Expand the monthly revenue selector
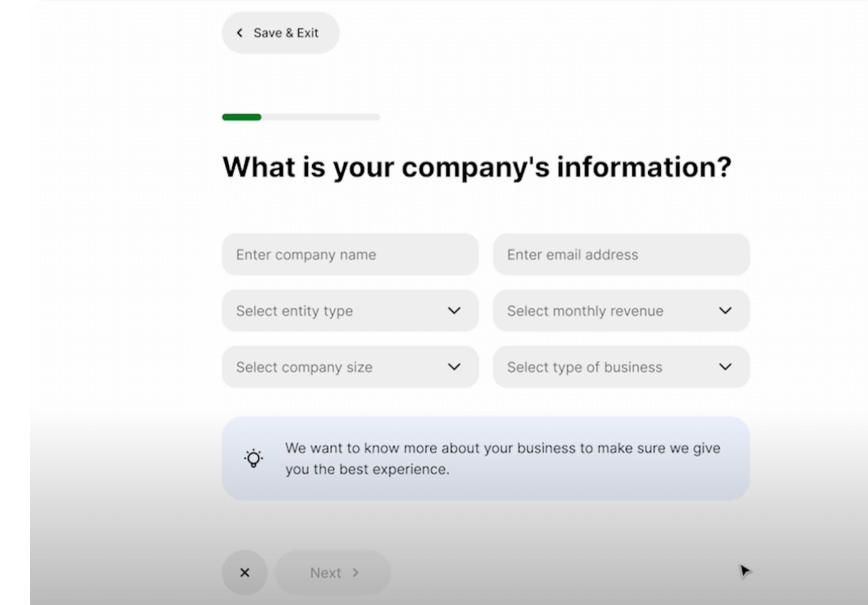Viewport: 868px width, 605px height. 621,310
